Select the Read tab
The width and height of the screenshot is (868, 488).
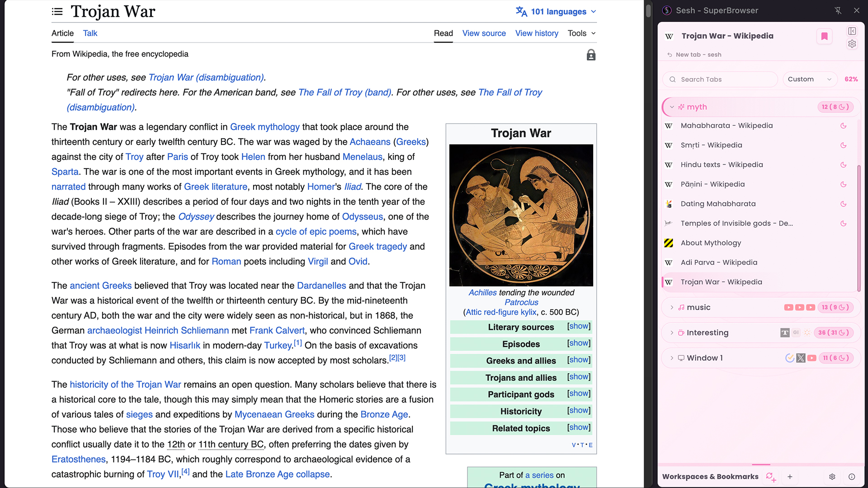[443, 33]
